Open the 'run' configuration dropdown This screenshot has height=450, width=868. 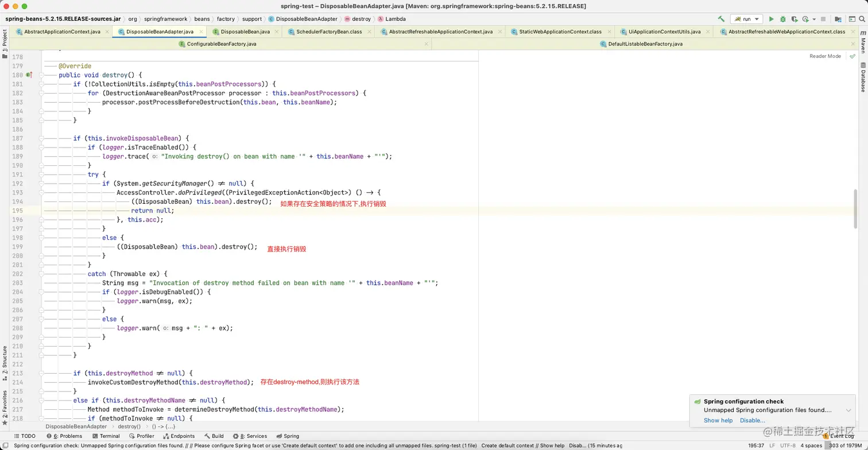pyautogui.click(x=746, y=19)
